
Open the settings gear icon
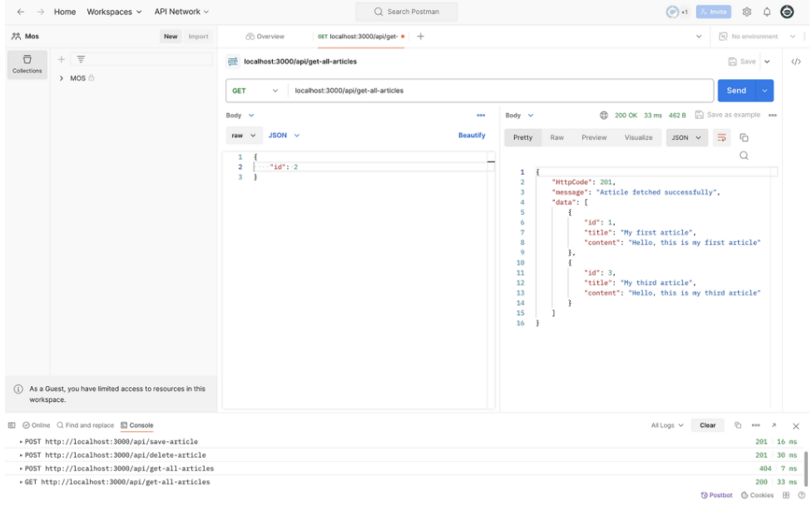(746, 12)
